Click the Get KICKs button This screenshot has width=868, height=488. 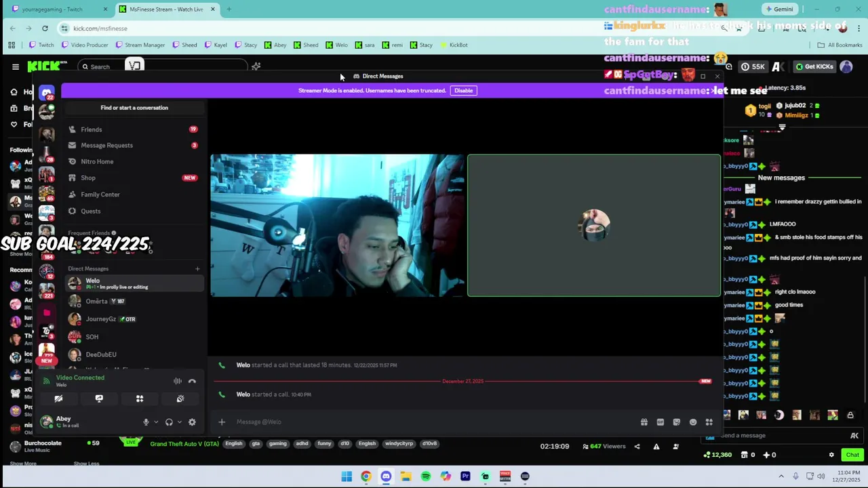coord(814,66)
